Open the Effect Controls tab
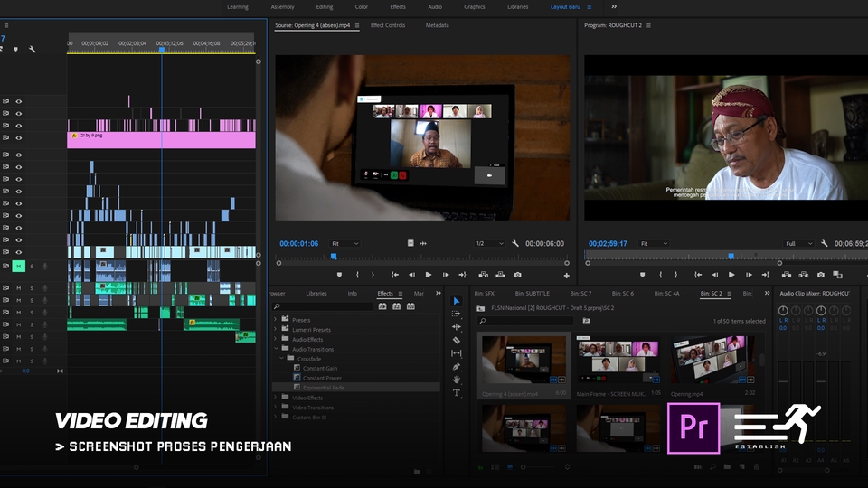 388,25
